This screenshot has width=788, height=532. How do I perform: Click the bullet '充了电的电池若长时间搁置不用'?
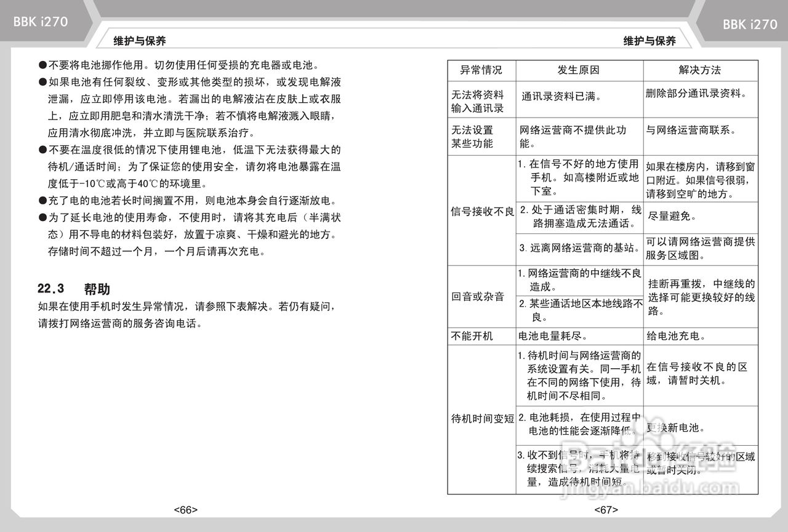pyautogui.click(x=188, y=201)
